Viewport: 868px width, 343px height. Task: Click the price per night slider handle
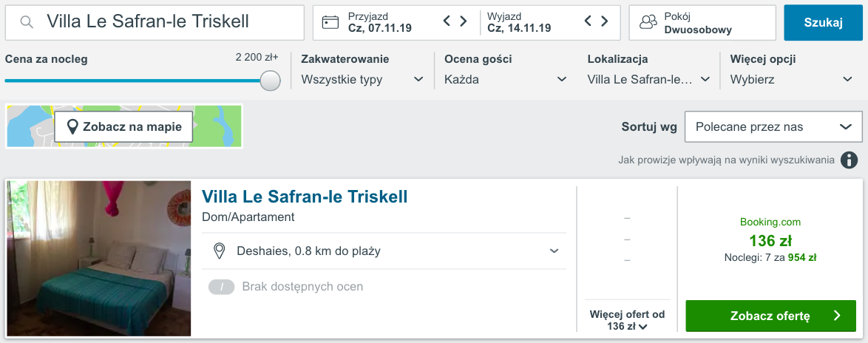(270, 81)
